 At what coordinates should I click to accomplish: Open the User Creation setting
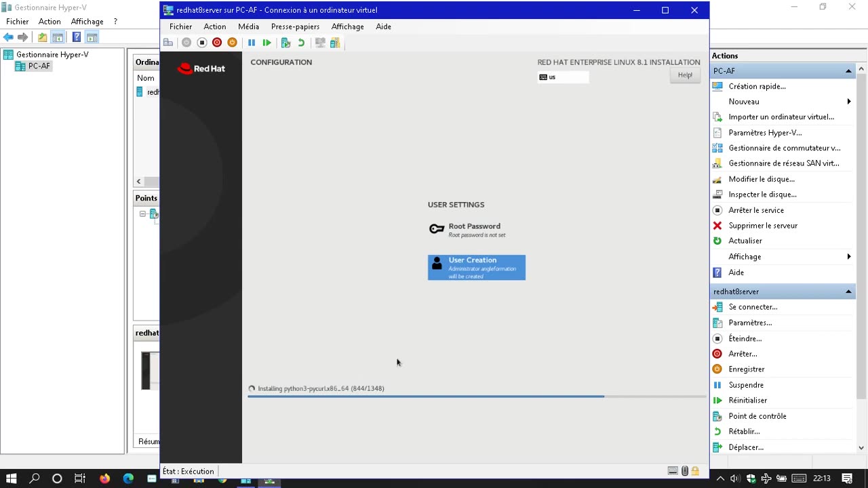click(x=477, y=268)
